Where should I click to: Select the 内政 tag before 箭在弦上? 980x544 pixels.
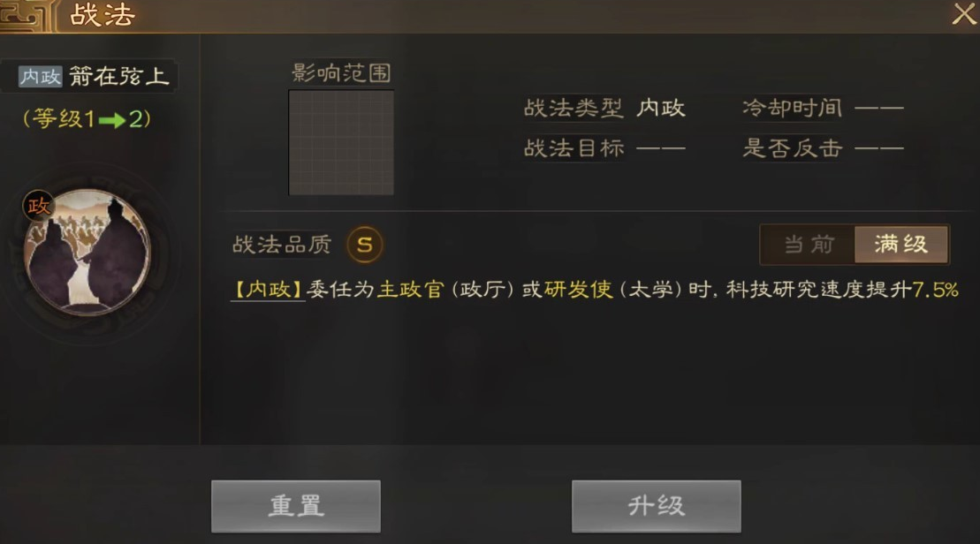pyautogui.click(x=40, y=77)
